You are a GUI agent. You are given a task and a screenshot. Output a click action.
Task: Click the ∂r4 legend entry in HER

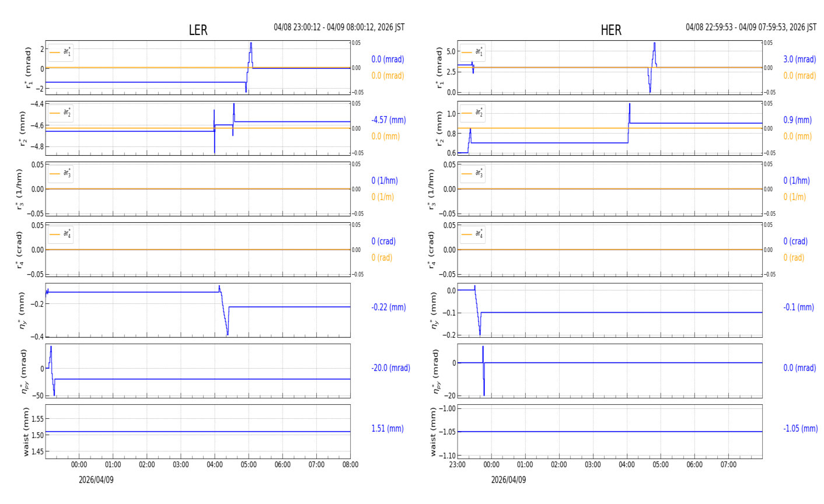tap(473, 234)
